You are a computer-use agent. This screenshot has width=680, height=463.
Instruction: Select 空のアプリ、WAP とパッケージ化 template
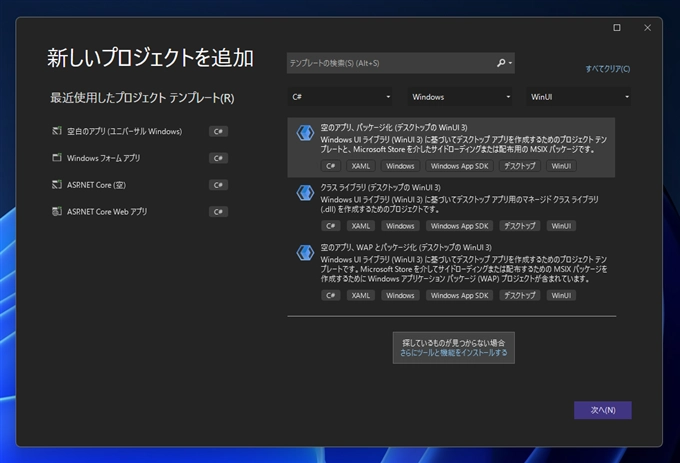[x=451, y=272]
